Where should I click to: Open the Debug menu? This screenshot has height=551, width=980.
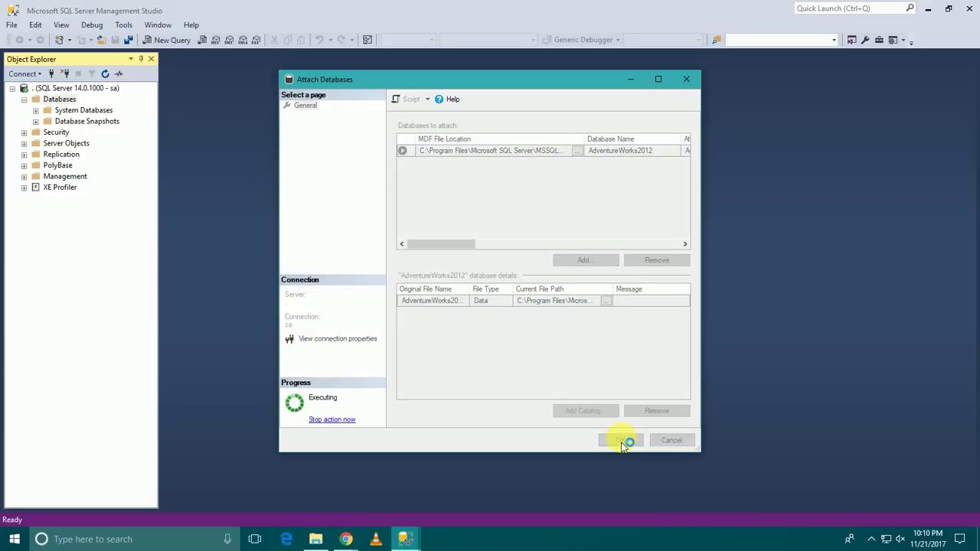(92, 24)
